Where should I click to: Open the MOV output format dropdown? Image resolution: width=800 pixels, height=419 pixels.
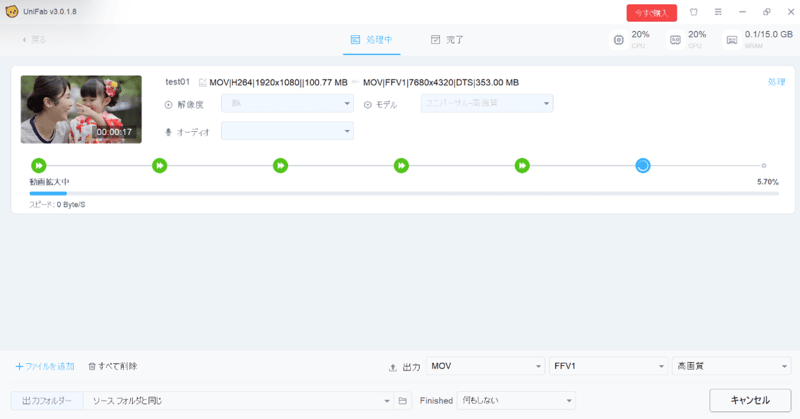click(485, 367)
